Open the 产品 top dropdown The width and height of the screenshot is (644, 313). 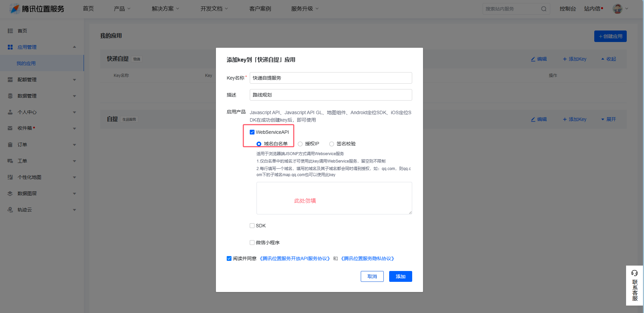[x=122, y=9]
